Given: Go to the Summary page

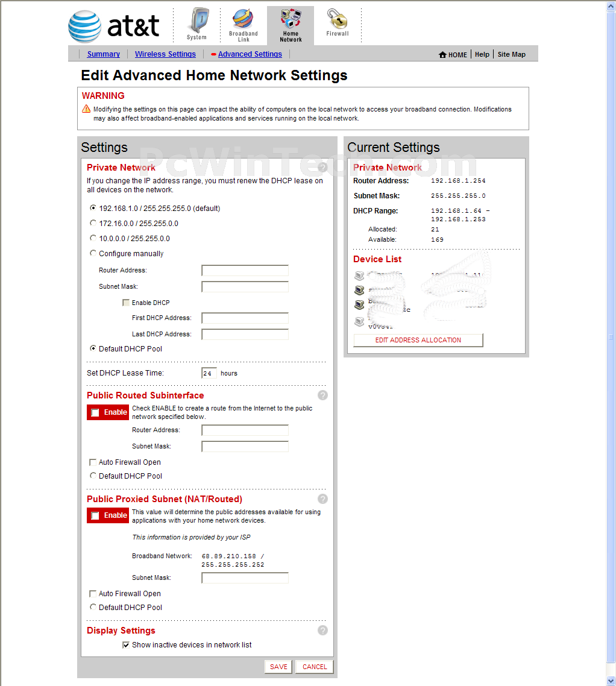Looking at the screenshot, I should tap(103, 54).
